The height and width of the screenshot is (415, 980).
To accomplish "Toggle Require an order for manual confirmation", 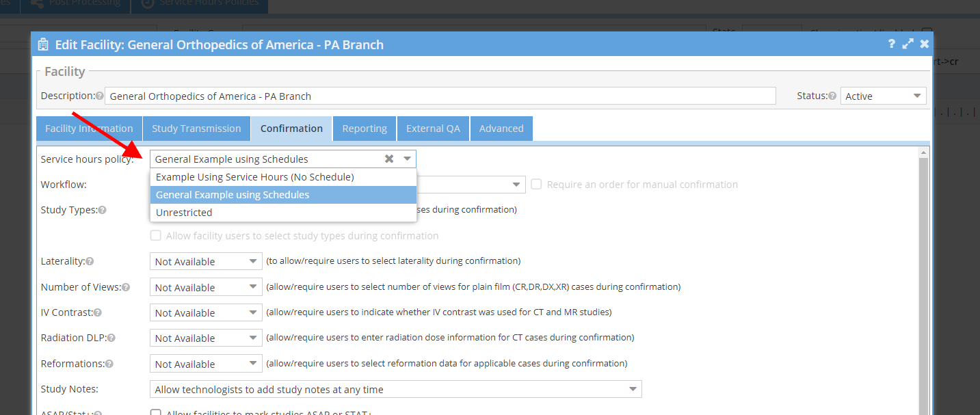I will pyautogui.click(x=537, y=185).
